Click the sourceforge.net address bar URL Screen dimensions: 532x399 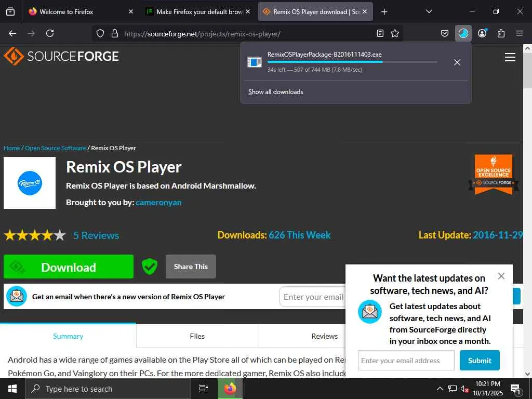202,34
